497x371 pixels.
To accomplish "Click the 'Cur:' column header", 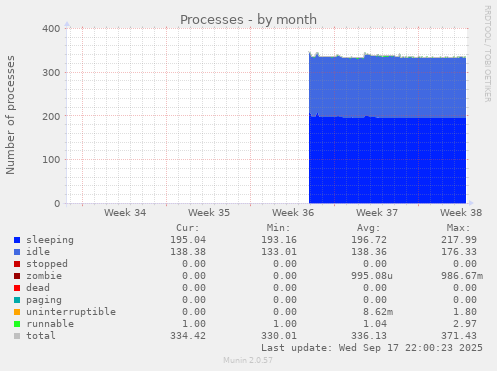I will click(188, 228).
